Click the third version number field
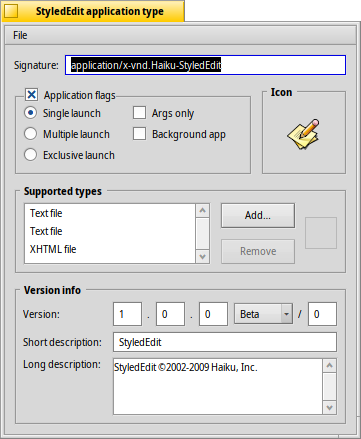 point(213,314)
